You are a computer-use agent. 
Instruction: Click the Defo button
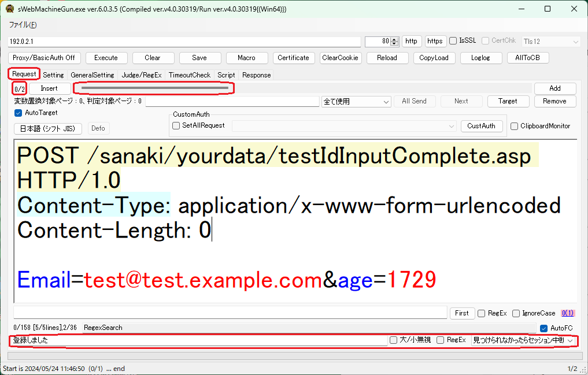[x=98, y=128]
